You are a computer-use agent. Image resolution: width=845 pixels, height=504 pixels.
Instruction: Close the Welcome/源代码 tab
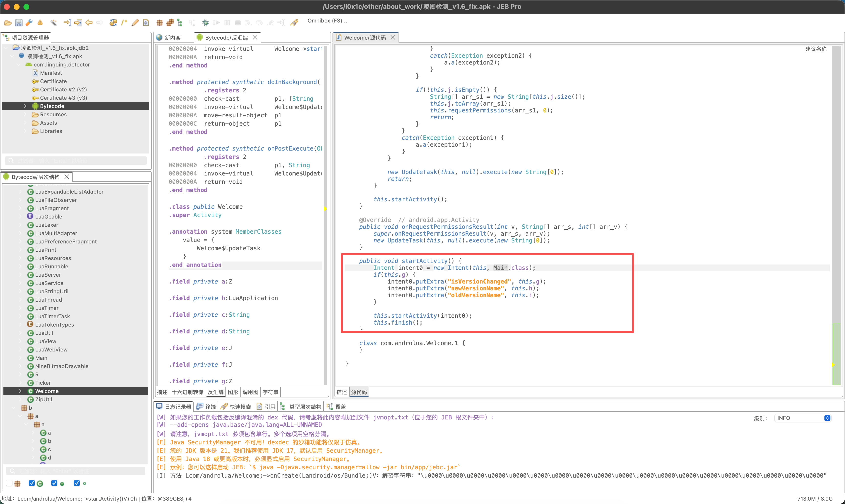(x=393, y=37)
